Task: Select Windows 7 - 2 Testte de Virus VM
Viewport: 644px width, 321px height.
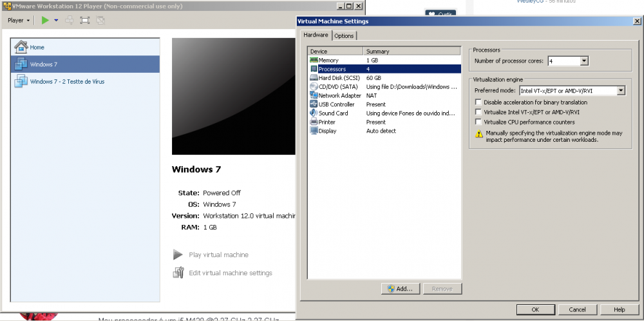Action: click(67, 82)
